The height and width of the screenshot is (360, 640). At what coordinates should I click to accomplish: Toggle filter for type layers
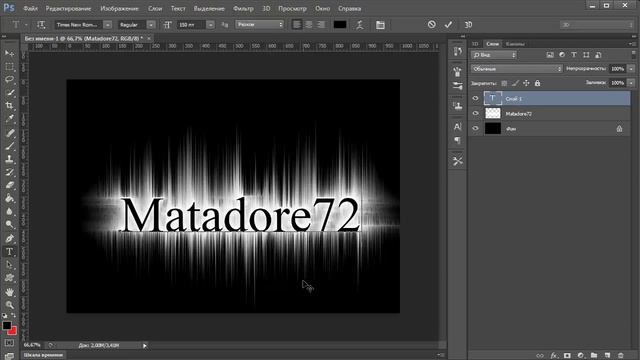pyautogui.click(x=574, y=55)
